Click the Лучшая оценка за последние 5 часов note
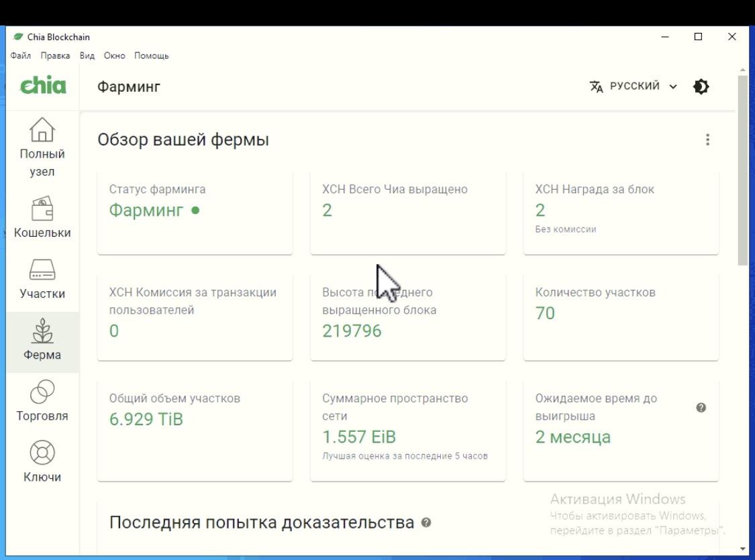Screen dimensions: 755x560 pos(405,456)
